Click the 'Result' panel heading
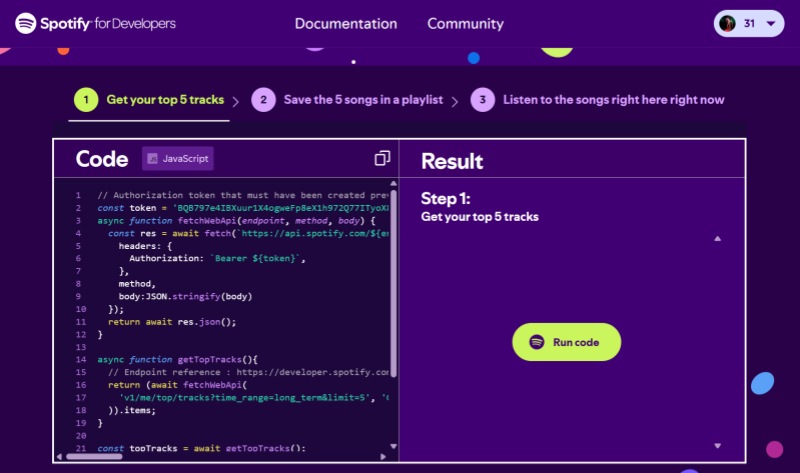The image size is (800, 473). [x=452, y=161]
